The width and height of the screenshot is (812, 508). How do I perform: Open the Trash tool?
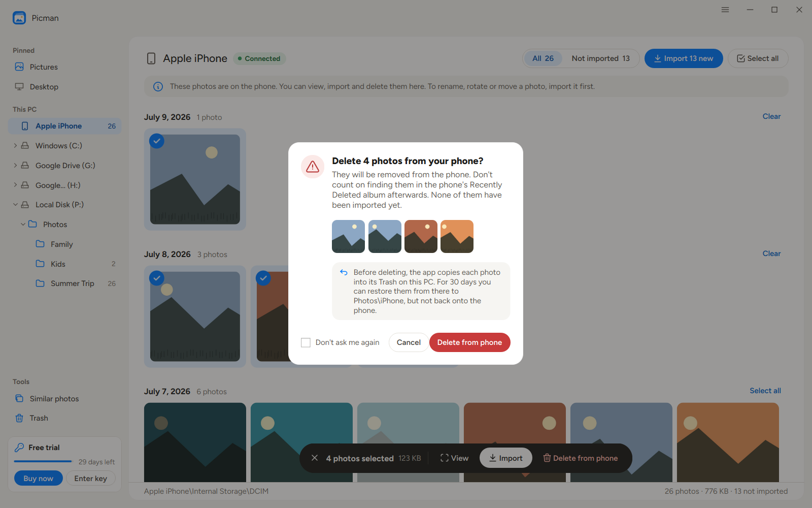coord(64,418)
